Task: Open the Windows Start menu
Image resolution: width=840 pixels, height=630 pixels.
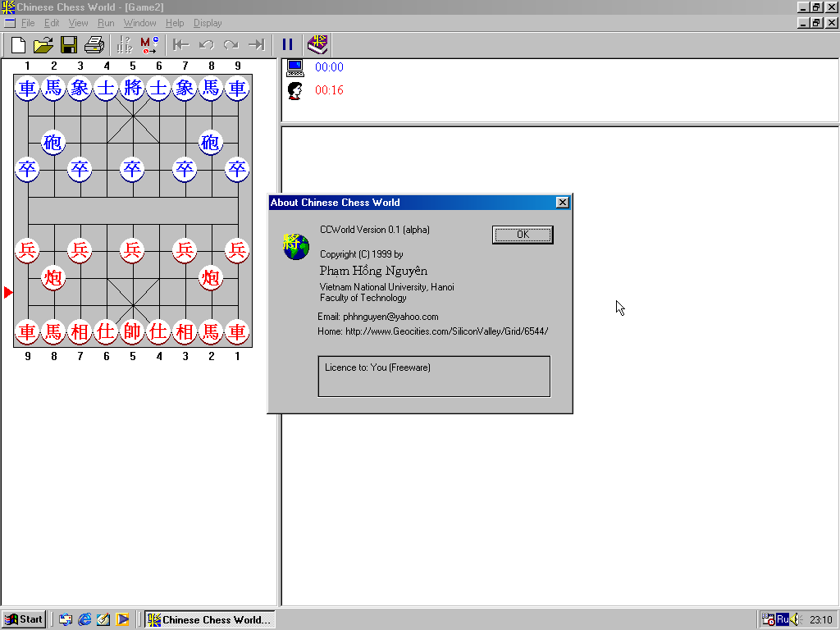Action: 24,620
